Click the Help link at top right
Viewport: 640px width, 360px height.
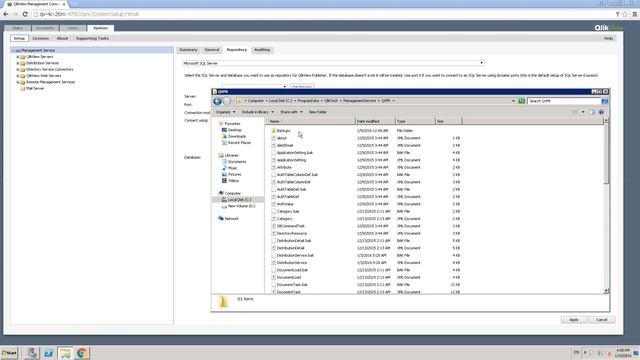[x=608, y=38]
